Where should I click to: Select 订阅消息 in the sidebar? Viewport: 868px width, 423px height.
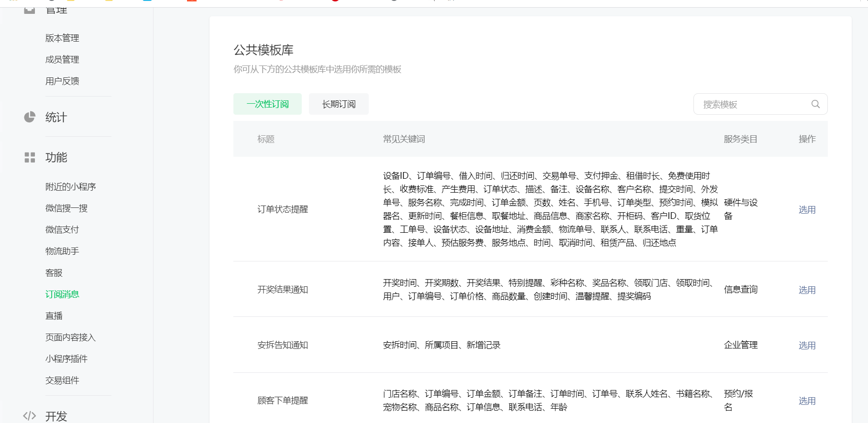62,294
